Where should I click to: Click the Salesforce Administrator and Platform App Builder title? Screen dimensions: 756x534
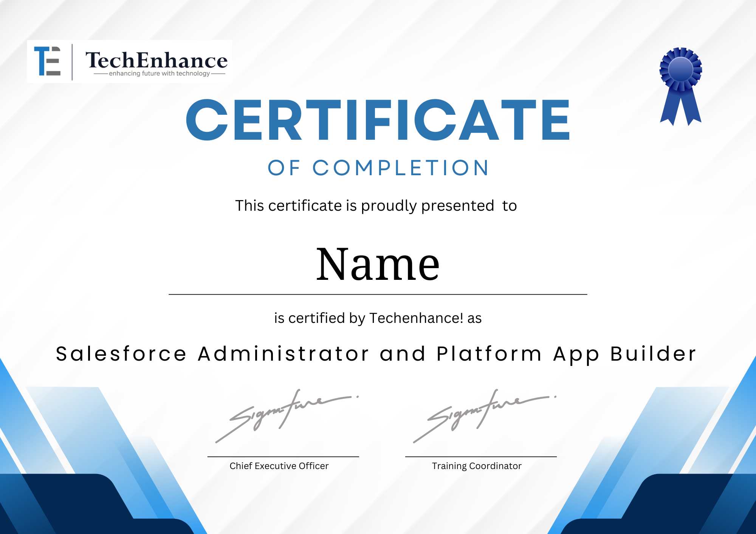tap(378, 354)
